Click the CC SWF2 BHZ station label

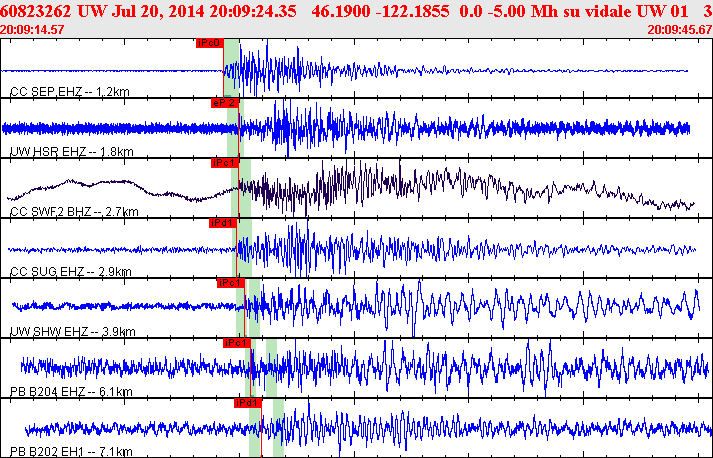pyautogui.click(x=74, y=212)
